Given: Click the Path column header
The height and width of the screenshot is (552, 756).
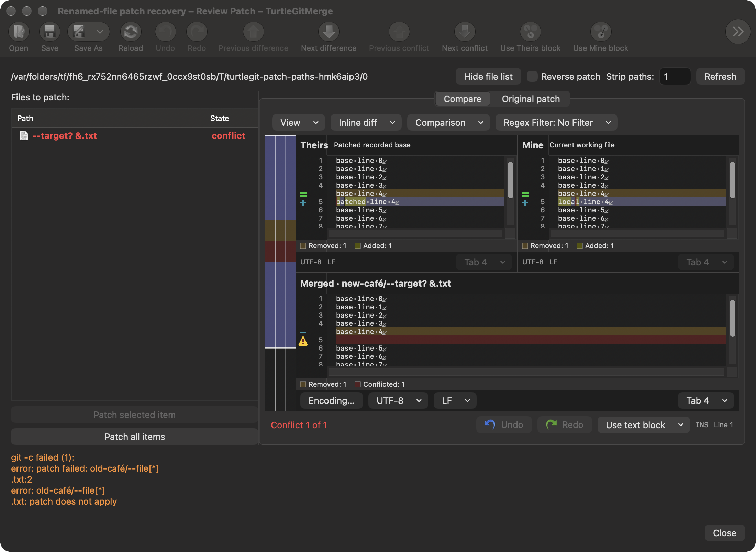Looking at the screenshot, I should pyautogui.click(x=107, y=118).
